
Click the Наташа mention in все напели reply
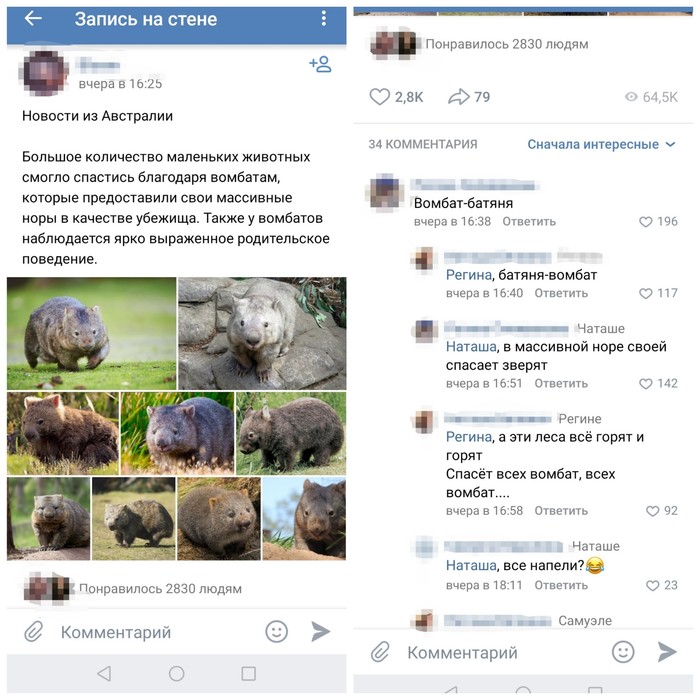click(471, 566)
